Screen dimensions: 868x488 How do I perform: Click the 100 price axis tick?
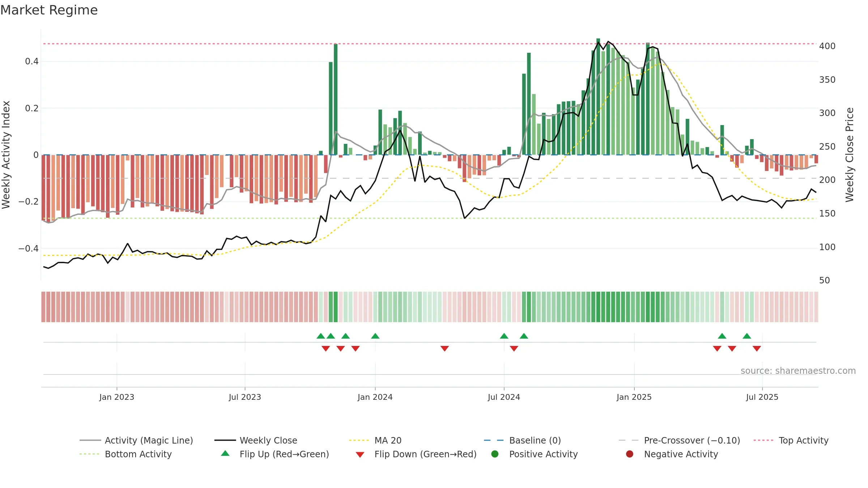827,247
